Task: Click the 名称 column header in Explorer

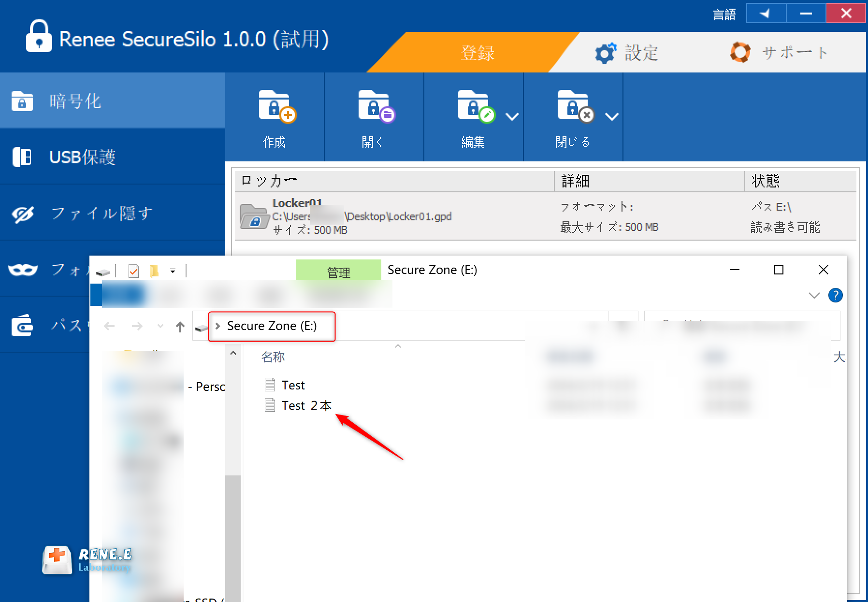Action: tap(273, 357)
